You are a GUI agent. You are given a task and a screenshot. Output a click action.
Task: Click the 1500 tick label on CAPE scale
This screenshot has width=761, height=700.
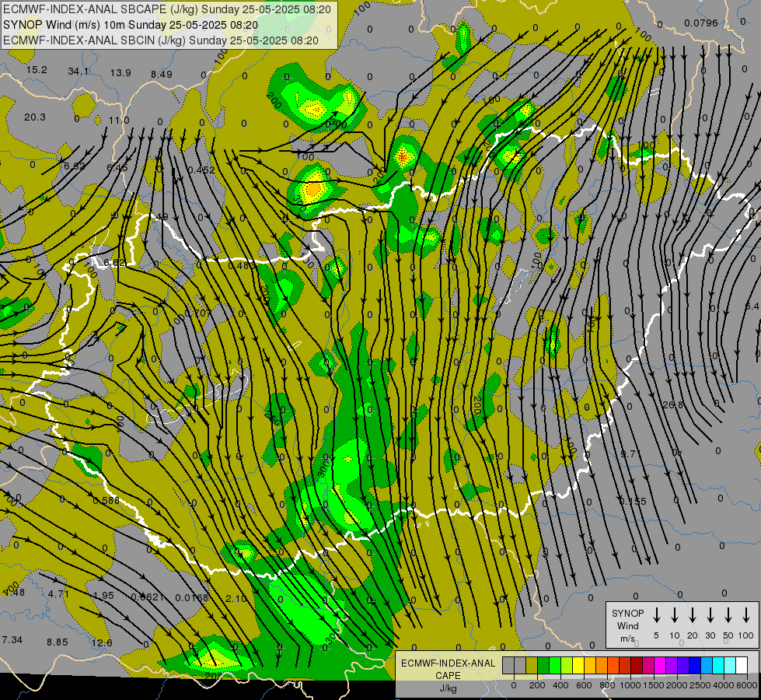coord(653,685)
